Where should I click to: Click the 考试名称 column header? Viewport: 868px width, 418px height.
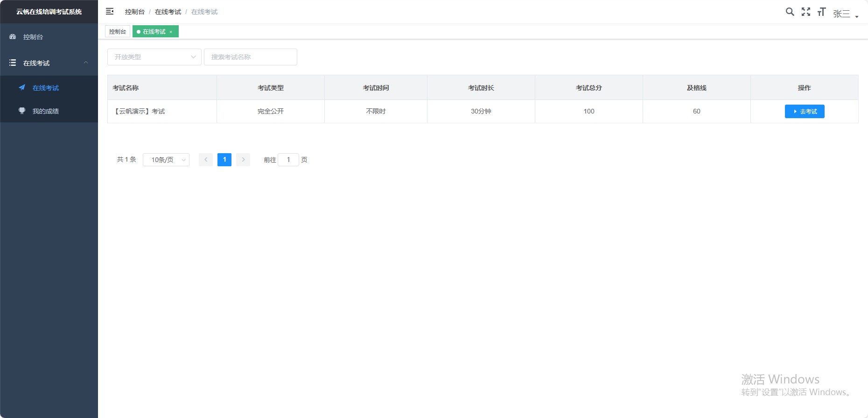tap(162, 88)
